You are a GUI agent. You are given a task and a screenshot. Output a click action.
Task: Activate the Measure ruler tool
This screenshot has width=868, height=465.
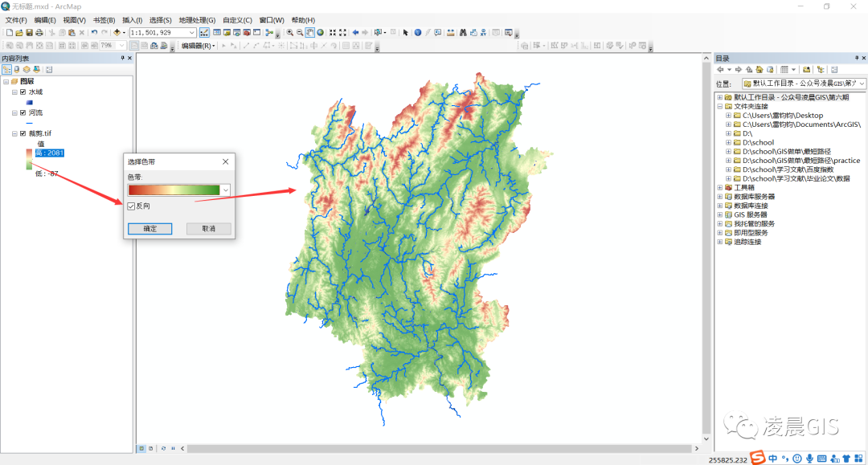pyautogui.click(x=451, y=33)
